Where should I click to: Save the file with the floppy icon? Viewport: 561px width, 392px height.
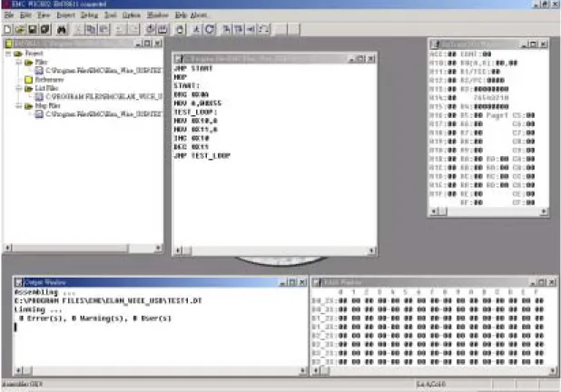[33, 29]
